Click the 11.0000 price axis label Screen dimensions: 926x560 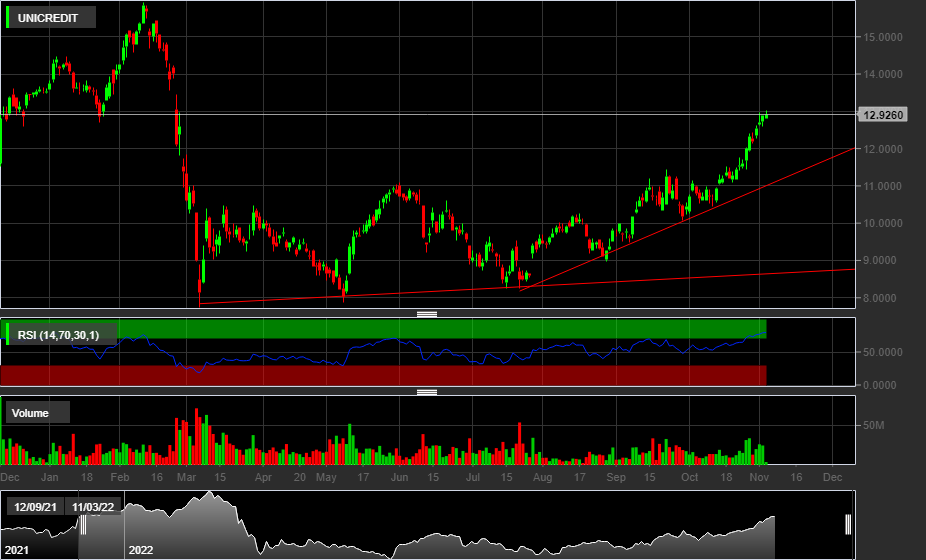(883, 186)
